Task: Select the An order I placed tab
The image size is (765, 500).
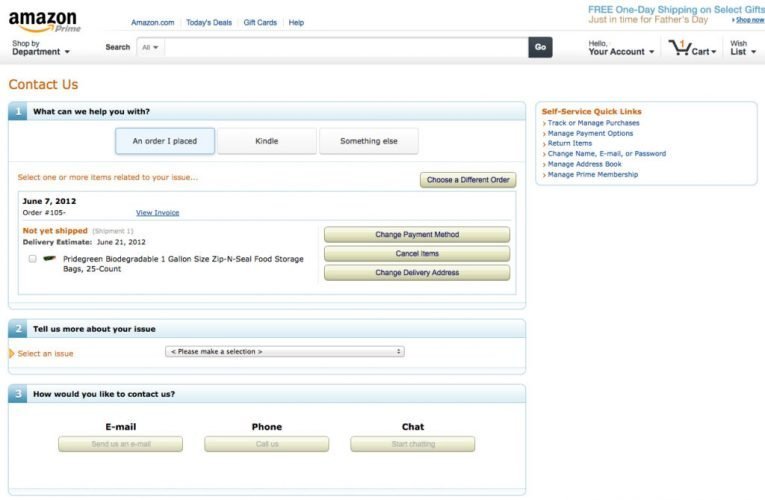Action: [165, 141]
